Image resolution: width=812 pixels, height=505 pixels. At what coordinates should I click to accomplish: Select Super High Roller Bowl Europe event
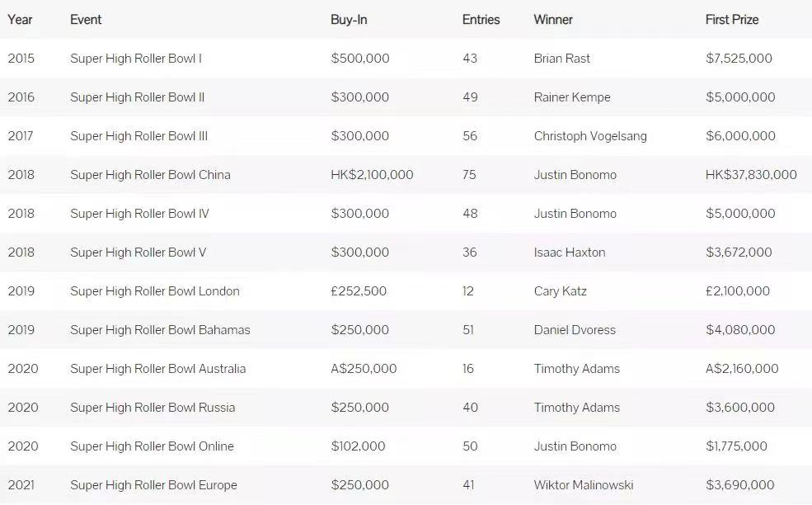(x=153, y=485)
